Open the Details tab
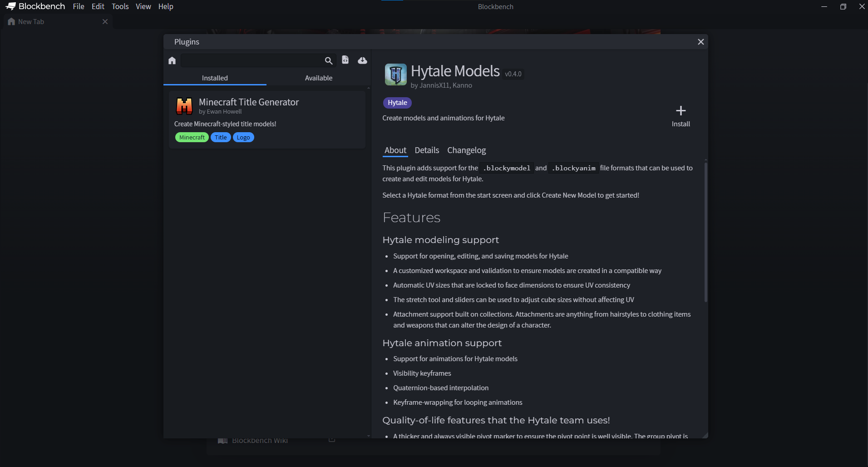 (427, 150)
